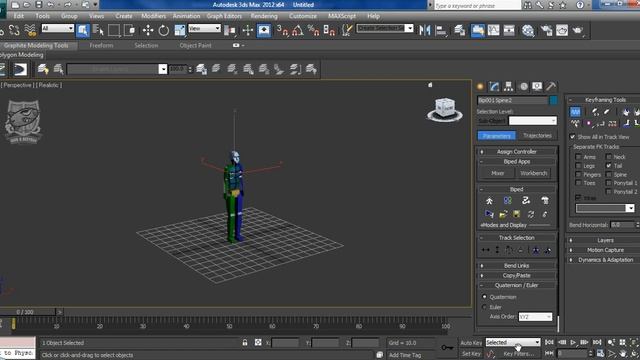Screen dimensions: 640x360
Task: Click the Trajectories button
Action: (x=537, y=136)
